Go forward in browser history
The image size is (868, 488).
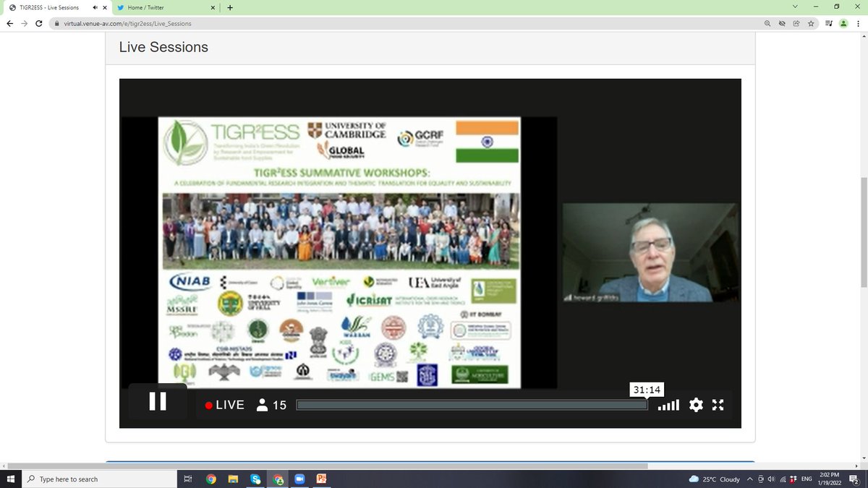click(24, 23)
